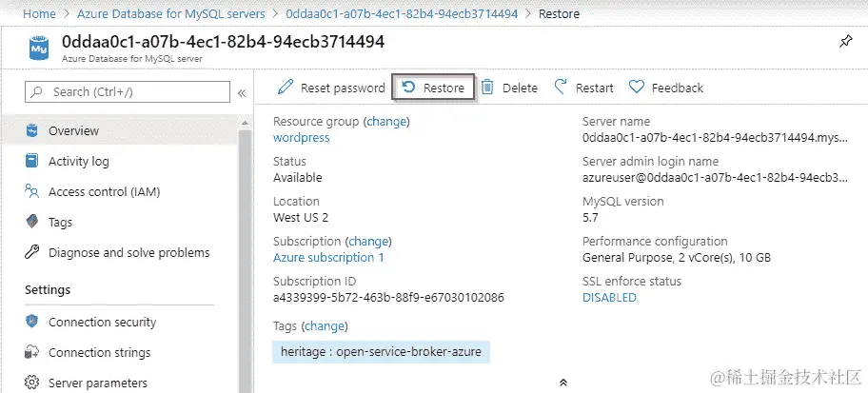The height and width of the screenshot is (393, 868).
Task: Click the General Purpose performance configuration text
Action: [677, 257]
